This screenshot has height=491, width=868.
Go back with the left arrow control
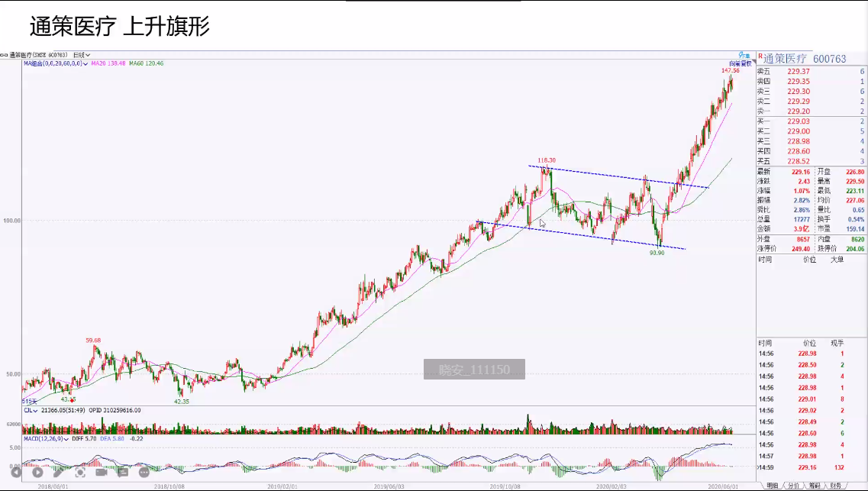(16, 472)
